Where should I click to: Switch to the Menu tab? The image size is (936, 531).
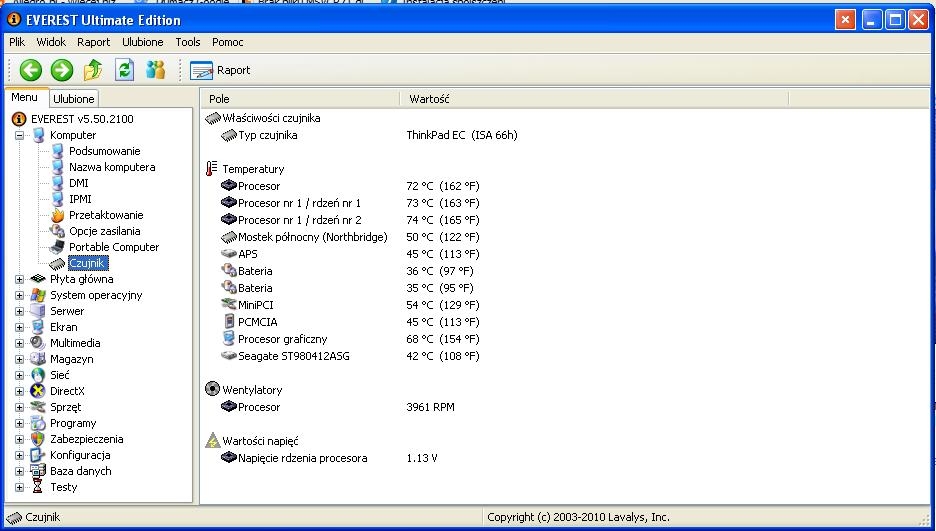point(24,97)
